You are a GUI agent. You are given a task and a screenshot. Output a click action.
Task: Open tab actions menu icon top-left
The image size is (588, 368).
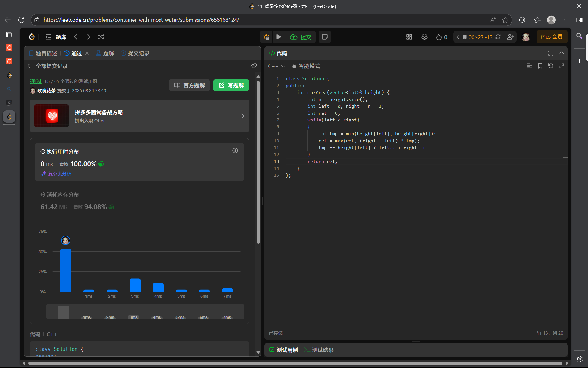point(9,35)
